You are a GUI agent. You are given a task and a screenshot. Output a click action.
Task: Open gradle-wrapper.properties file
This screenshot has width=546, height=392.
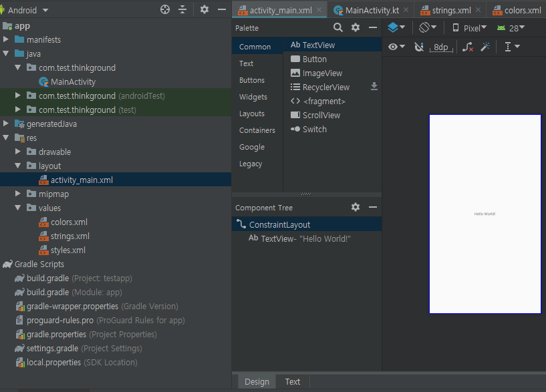97,307
